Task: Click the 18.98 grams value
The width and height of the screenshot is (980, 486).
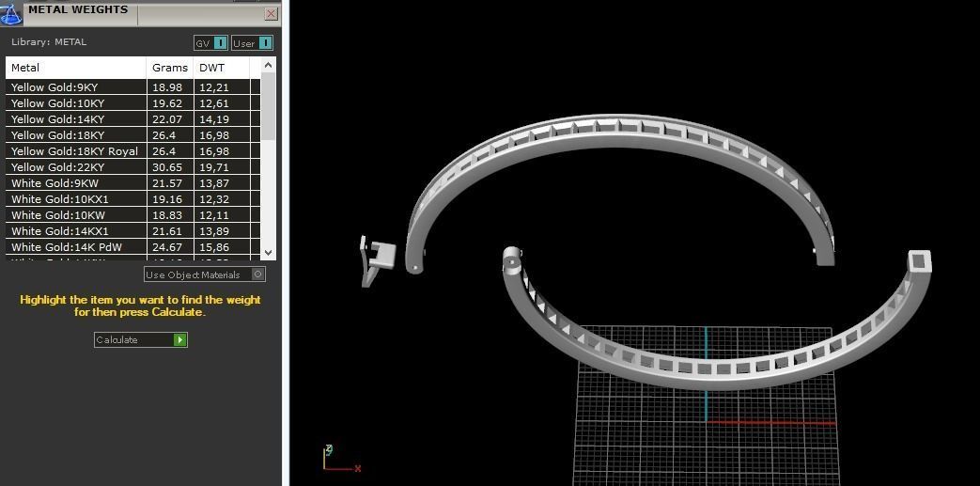Action: coord(167,87)
